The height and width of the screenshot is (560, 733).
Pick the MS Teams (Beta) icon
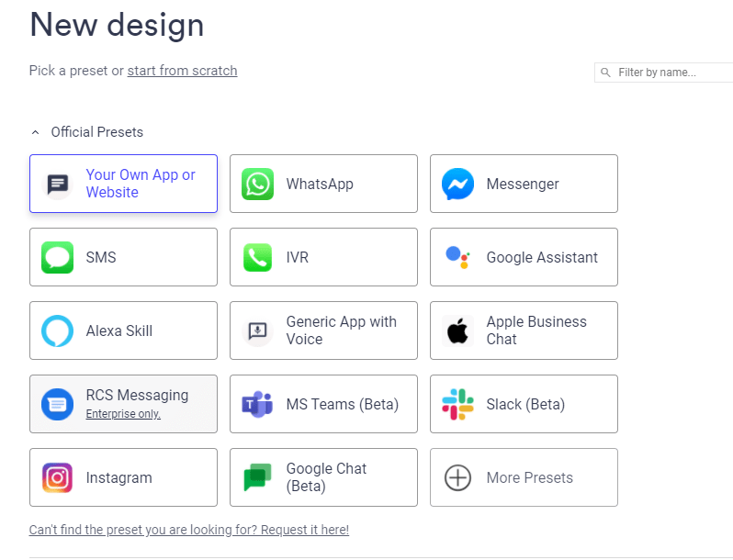pos(257,404)
